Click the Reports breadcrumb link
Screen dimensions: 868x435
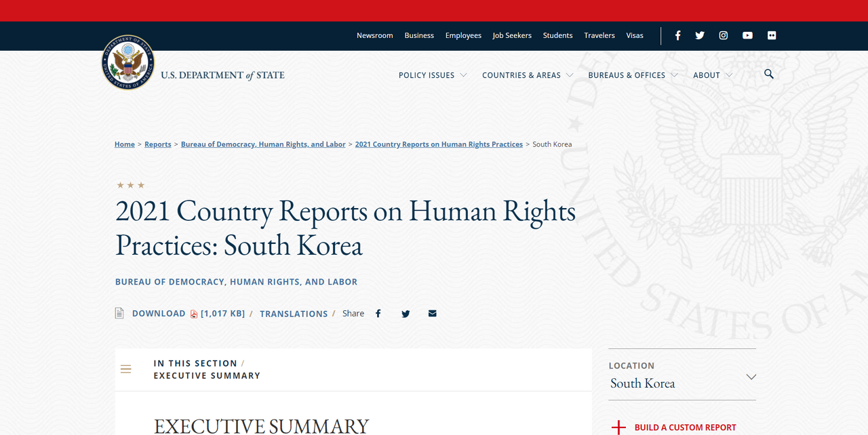click(158, 144)
